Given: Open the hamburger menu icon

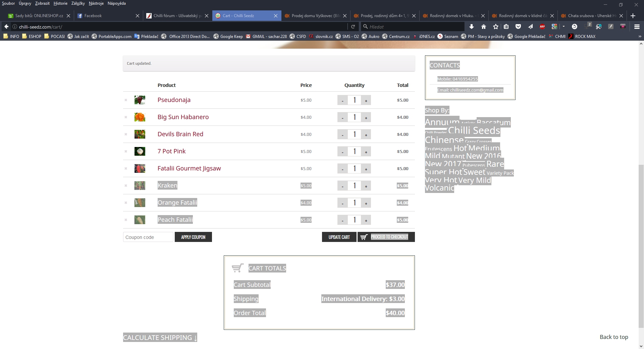Looking at the screenshot, I should [x=637, y=27].
